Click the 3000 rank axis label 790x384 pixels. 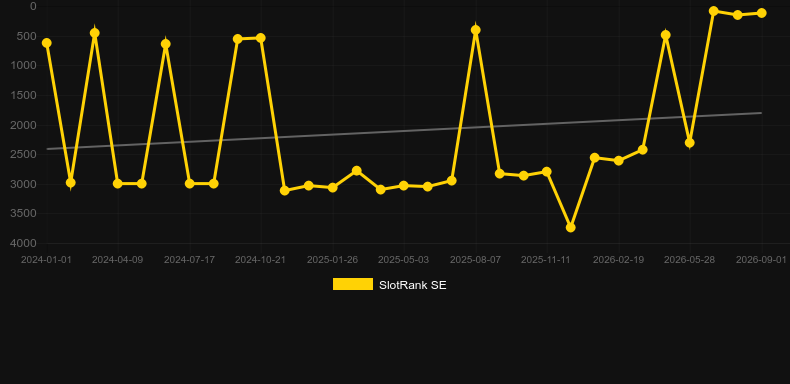click(x=24, y=184)
